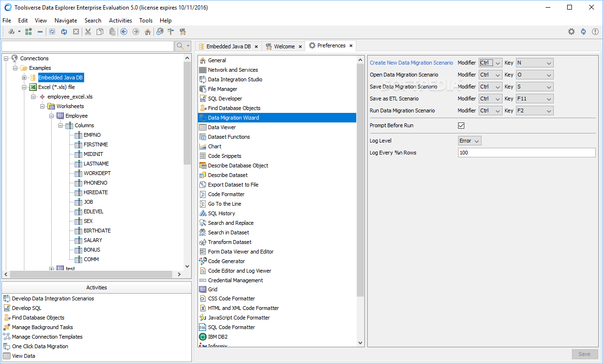Click the Log Every %n Rows field
This screenshot has width=603, height=364.
526,153
